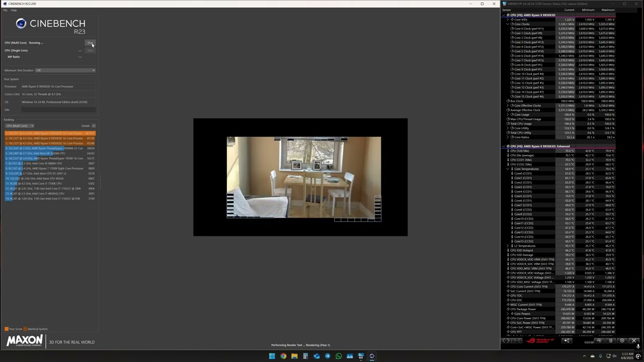Toggle the ranking Details dropdown arrow
The image size is (644, 362).
pos(94,126)
